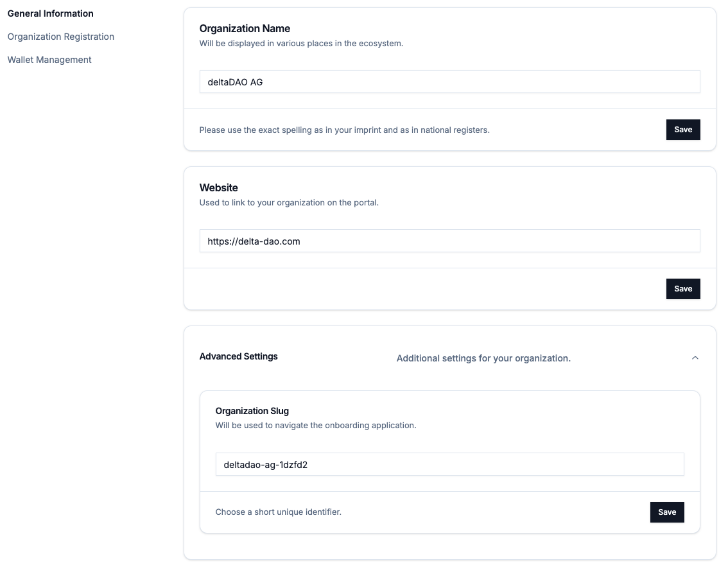Click 'Used to link to your organization' description

click(289, 203)
